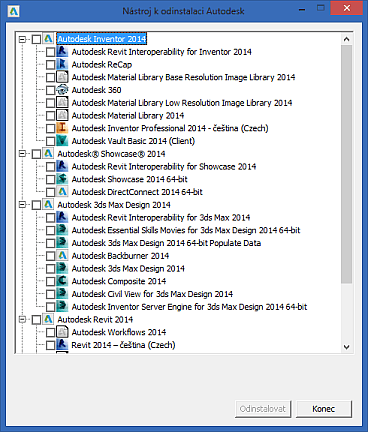Click the Autodesk Workflows 2014 icon
Screen dimensions: 368x432
tap(62, 332)
